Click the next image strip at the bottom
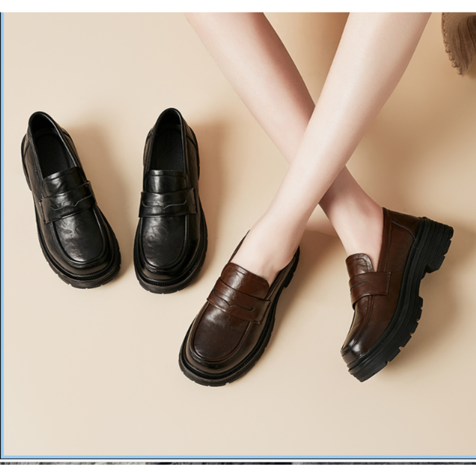The height and width of the screenshot is (476, 476). tap(238, 463)
